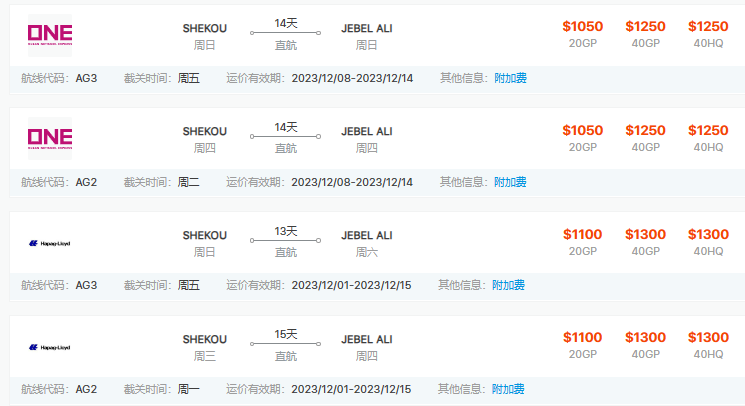Viewport: 745px width, 406px height.
Task: Click the 15天 直航 transit time indicator
Action: pos(285,344)
